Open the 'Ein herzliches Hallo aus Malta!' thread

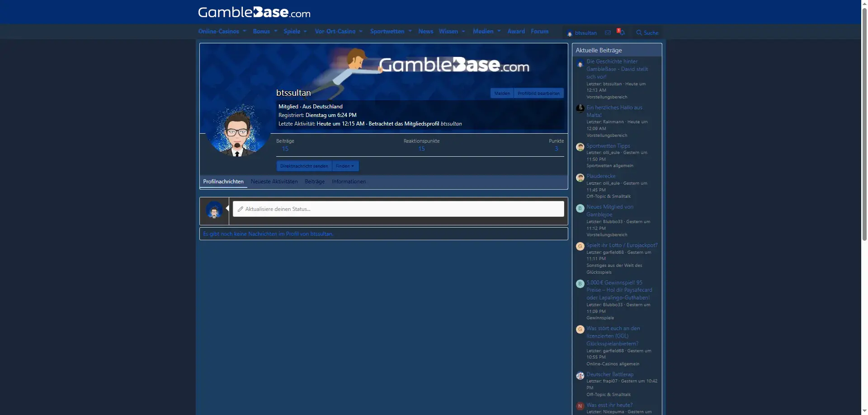tap(614, 111)
